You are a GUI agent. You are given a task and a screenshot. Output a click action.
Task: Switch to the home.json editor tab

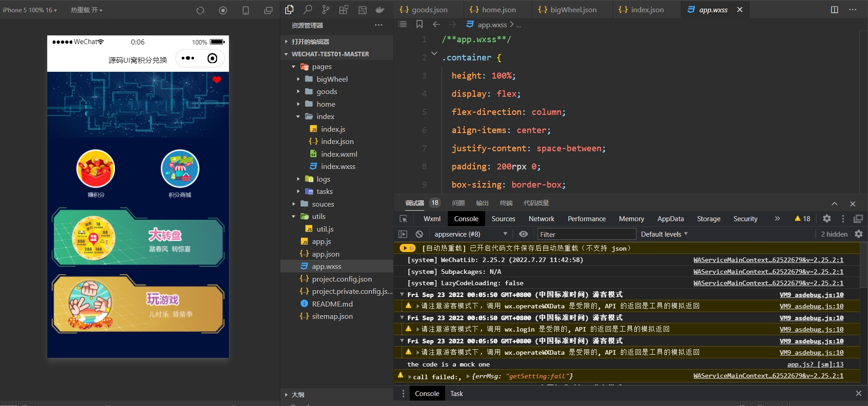click(498, 10)
